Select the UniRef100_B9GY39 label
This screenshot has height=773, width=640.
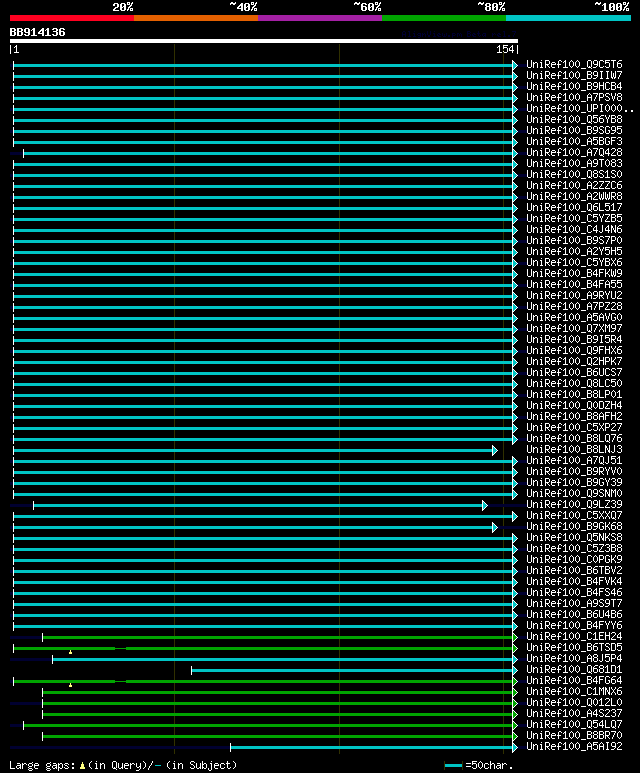pyautogui.click(x=574, y=483)
